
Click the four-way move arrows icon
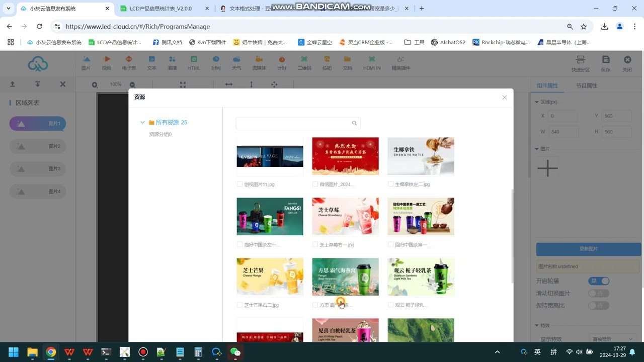[x=274, y=84]
